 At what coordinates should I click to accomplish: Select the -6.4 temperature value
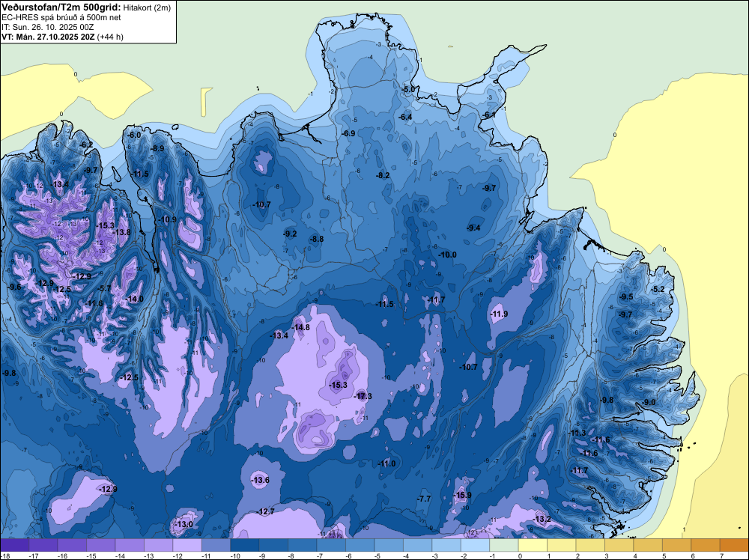(405, 117)
